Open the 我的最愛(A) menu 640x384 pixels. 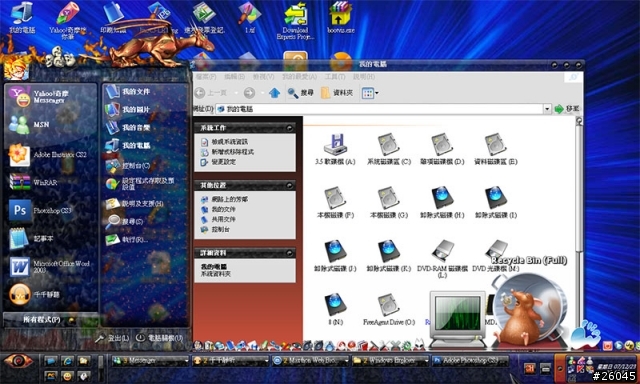coord(299,77)
